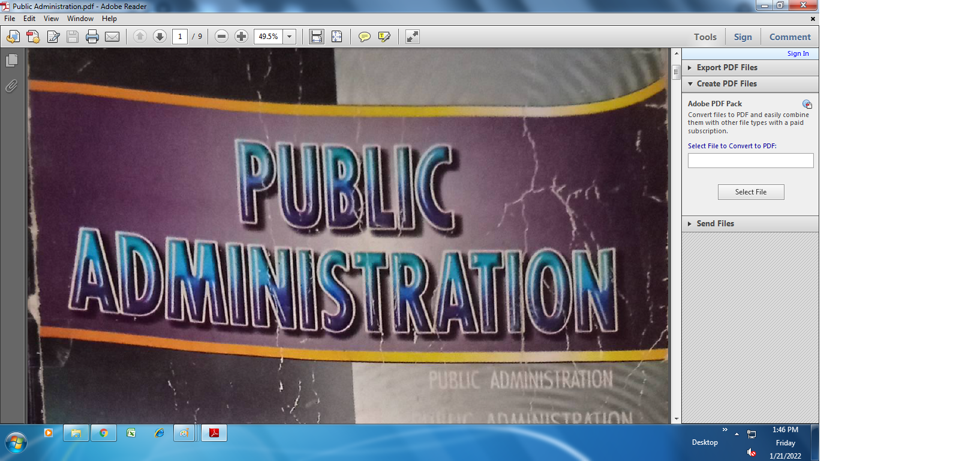This screenshot has width=980, height=461.
Task: Click the scroll up arrow of document
Action: (677, 53)
